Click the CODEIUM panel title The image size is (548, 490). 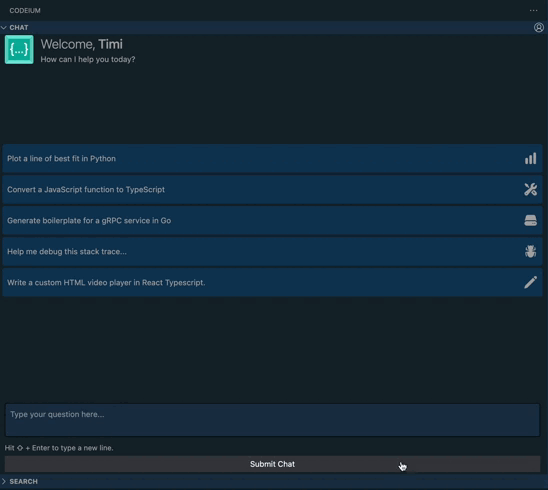25,10
